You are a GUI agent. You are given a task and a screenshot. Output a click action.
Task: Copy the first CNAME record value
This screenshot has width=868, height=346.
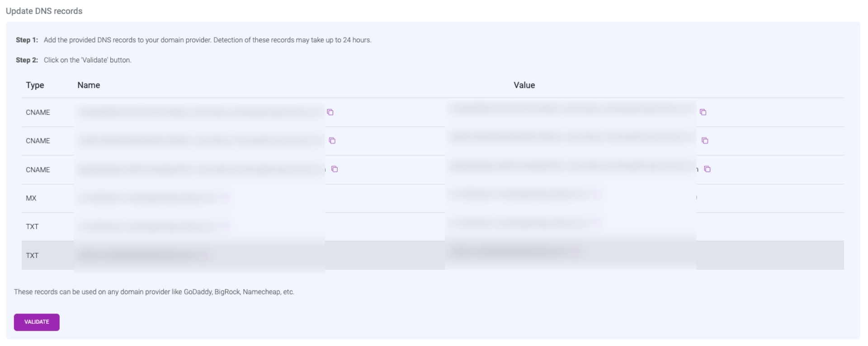[703, 112]
